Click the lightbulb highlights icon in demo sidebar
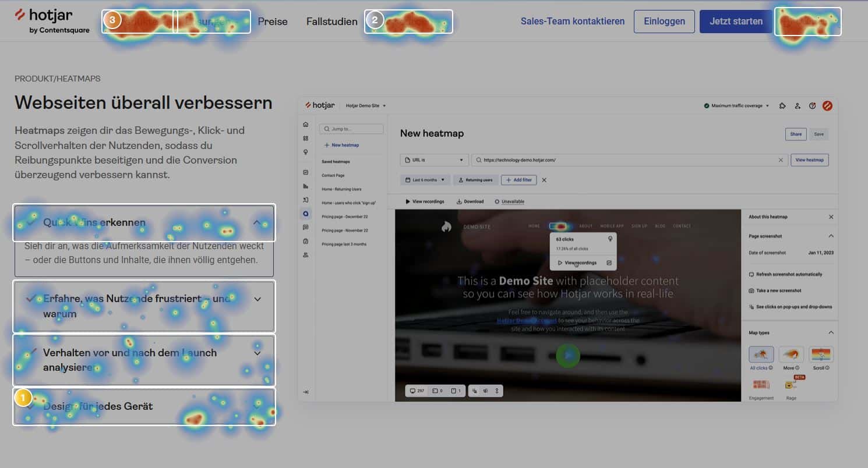This screenshot has height=468, width=868. (306, 152)
